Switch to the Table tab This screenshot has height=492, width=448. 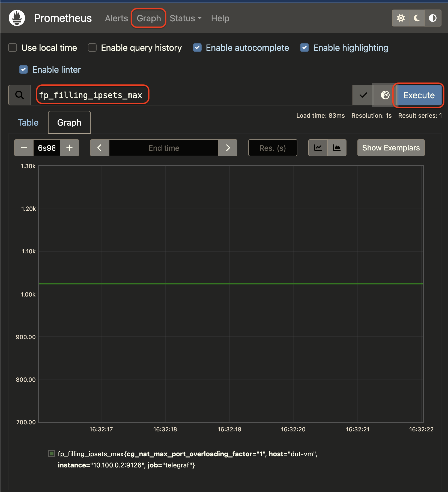click(x=28, y=122)
